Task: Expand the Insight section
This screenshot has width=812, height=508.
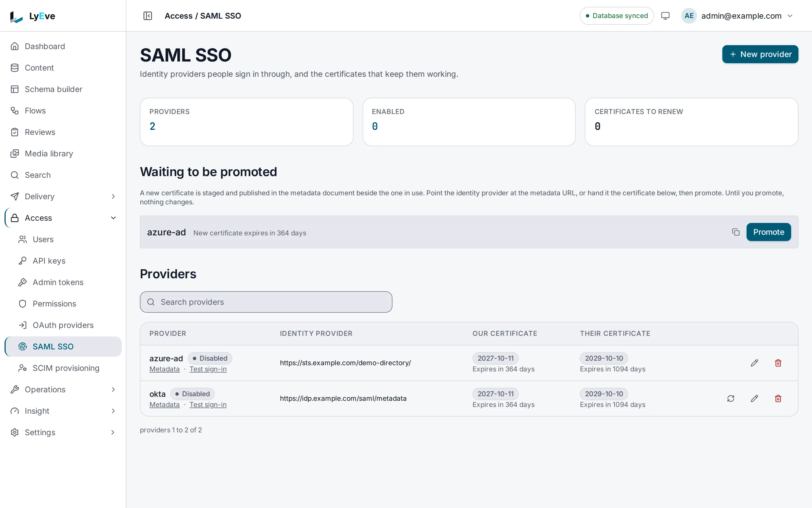Action: coord(63,411)
